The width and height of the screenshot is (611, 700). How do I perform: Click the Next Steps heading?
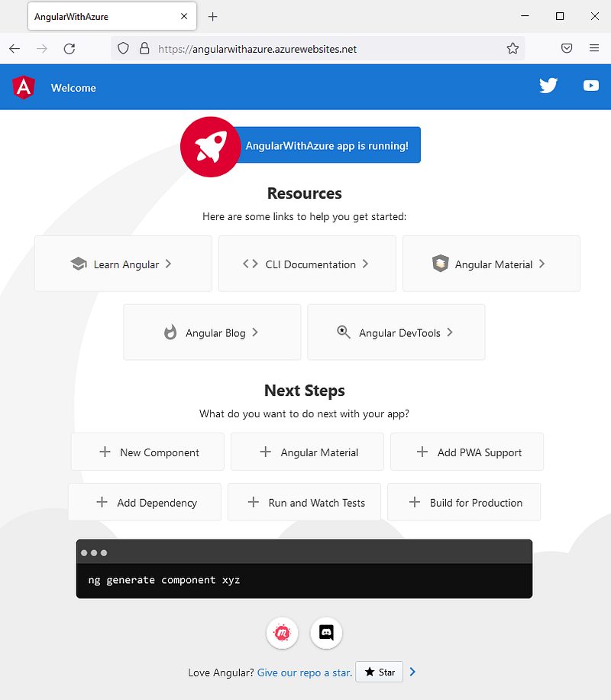point(305,391)
